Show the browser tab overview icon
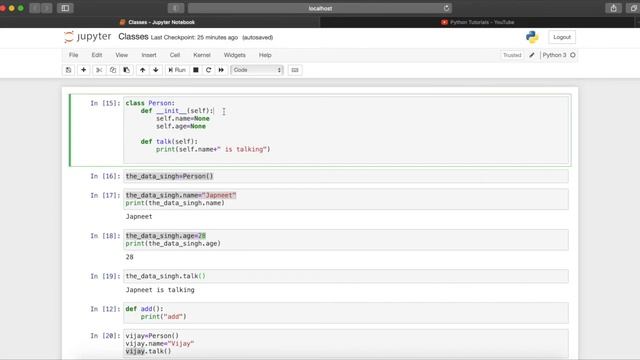The height and width of the screenshot is (360, 640). tap(633, 8)
